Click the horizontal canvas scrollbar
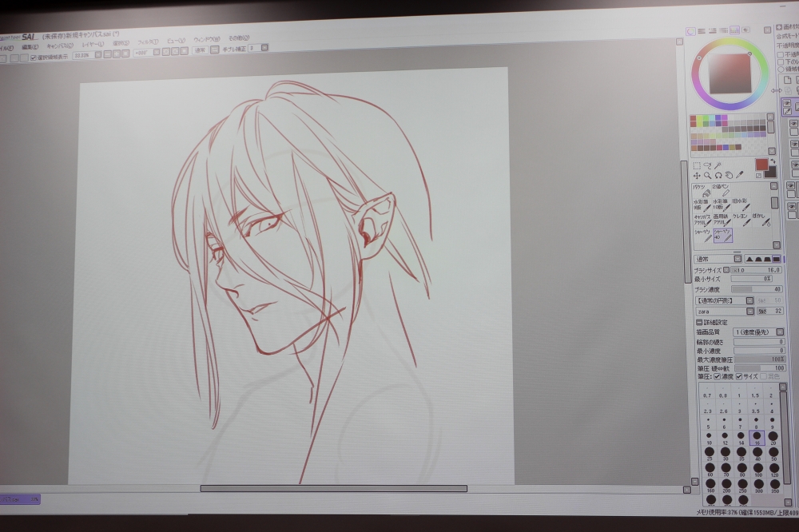 pyautogui.click(x=334, y=489)
